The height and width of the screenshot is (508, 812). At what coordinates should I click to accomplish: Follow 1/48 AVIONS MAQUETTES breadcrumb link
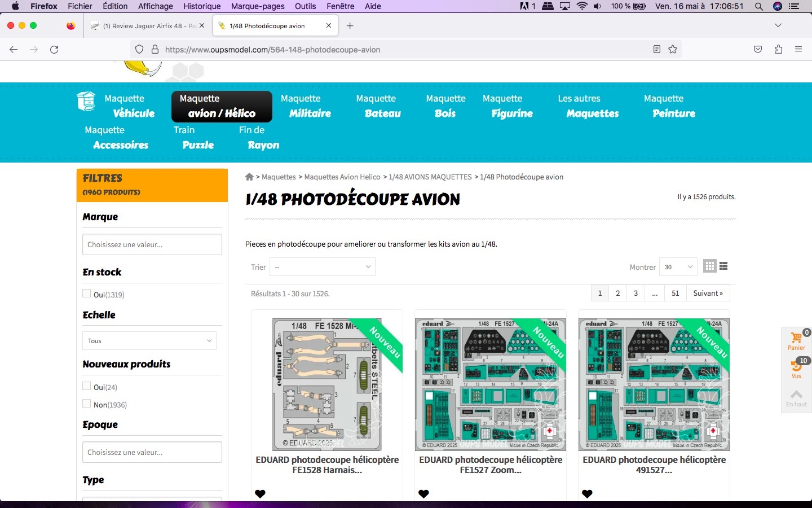[x=430, y=177]
